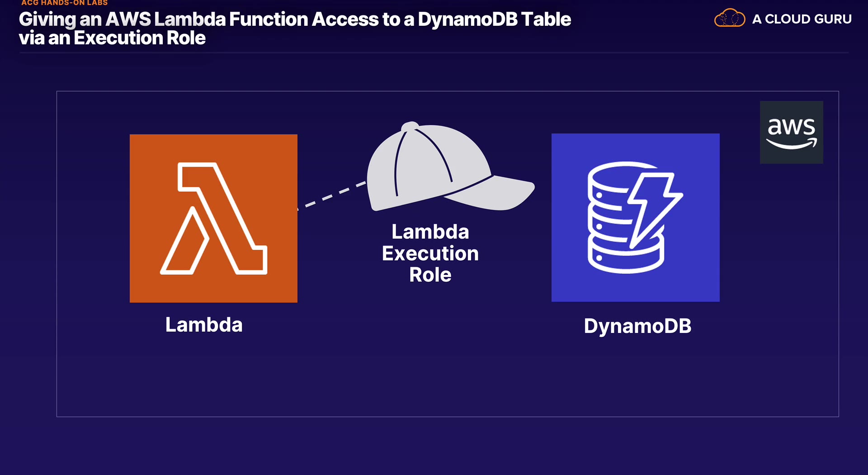Click the button on top of the cap
Viewport: 868px width, 475px height.
[x=410, y=125]
